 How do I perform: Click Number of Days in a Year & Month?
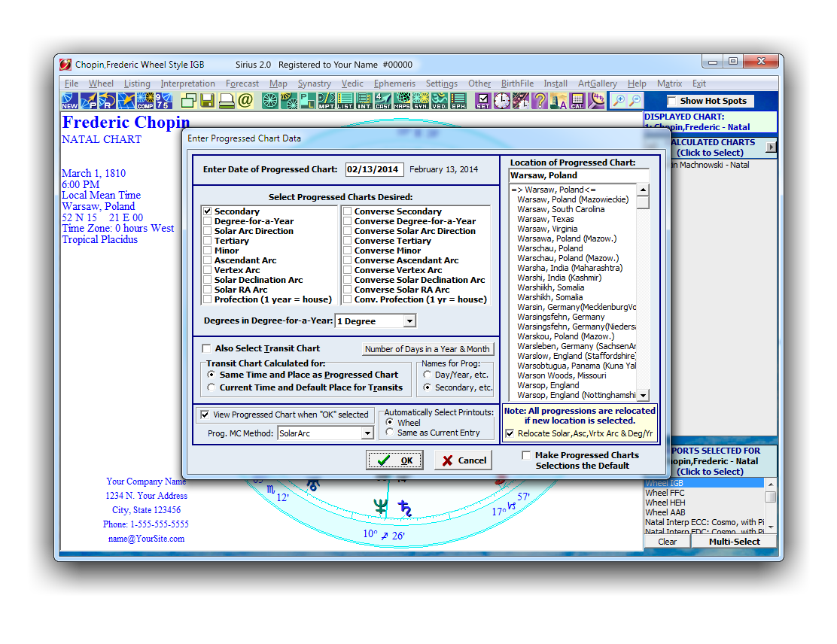(x=428, y=349)
